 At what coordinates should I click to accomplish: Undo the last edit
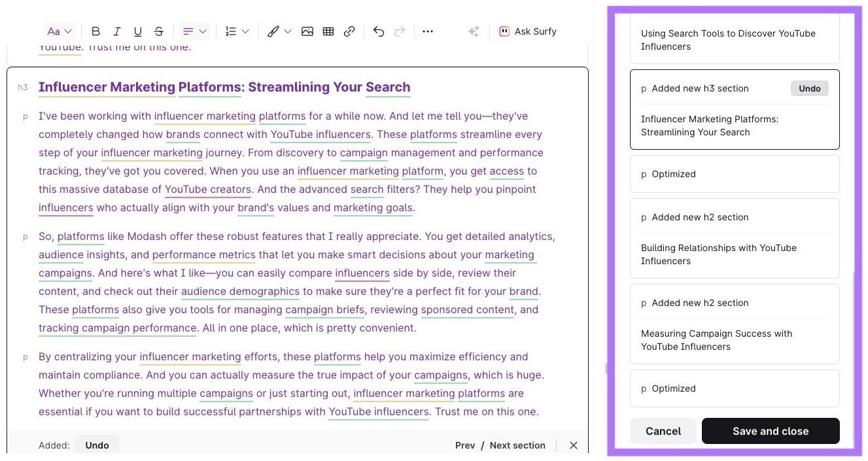click(x=379, y=31)
